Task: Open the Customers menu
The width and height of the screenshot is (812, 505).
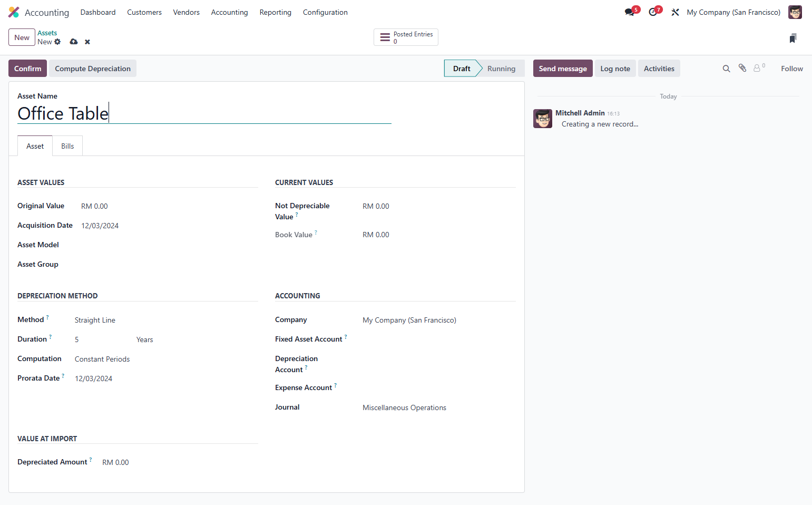Action: (x=144, y=12)
